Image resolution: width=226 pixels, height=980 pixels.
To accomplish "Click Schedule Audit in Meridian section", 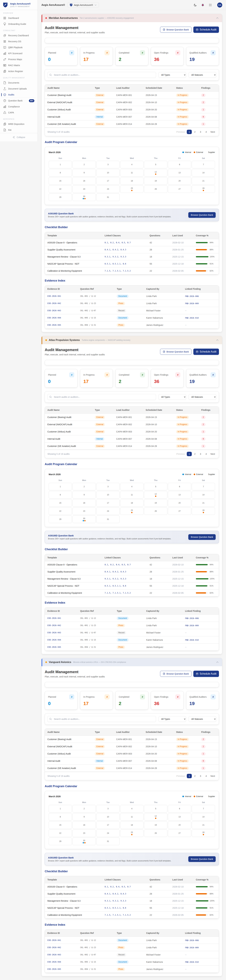I will click(206, 30).
